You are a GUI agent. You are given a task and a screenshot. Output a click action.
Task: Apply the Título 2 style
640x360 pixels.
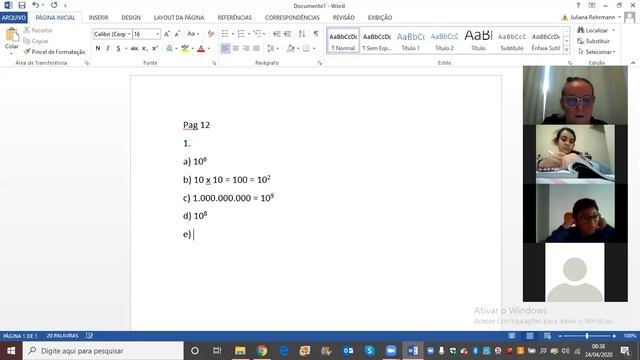[x=444, y=41]
